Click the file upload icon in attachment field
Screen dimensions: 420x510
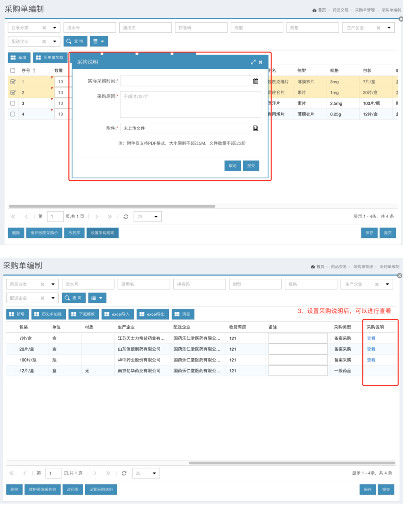click(x=255, y=128)
